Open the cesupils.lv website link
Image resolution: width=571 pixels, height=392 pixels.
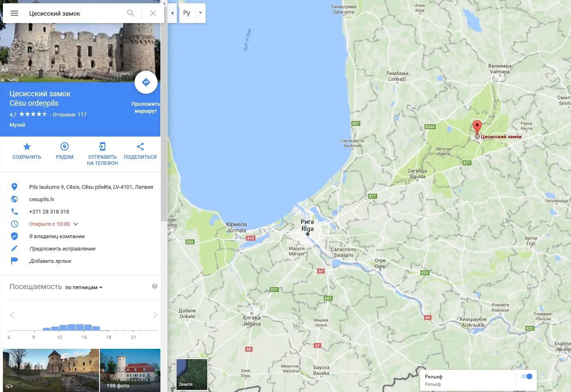click(x=42, y=199)
